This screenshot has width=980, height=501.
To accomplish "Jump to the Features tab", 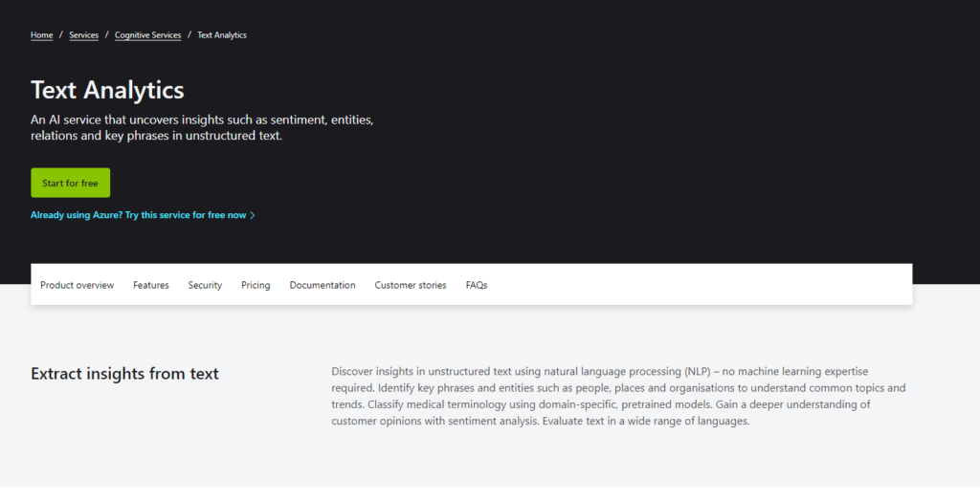I will (x=151, y=285).
